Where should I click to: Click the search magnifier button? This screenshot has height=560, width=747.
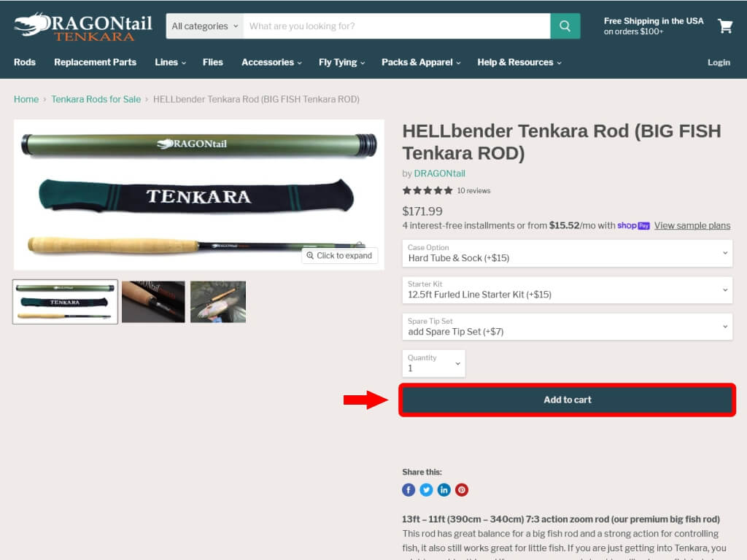pos(565,26)
